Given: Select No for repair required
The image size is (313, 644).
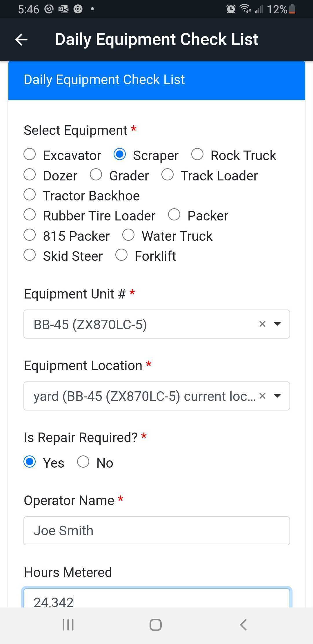Looking at the screenshot, I should (83, 462).
